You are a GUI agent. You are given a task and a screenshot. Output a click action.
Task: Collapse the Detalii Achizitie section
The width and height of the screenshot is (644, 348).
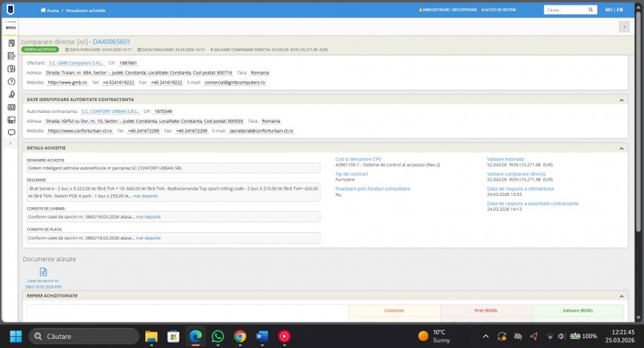(x=621, y=148)
